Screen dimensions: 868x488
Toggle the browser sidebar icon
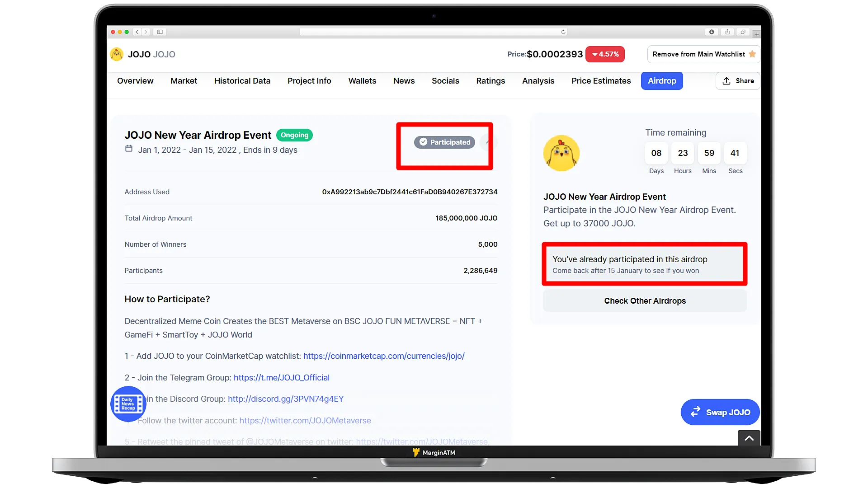pyautogui.click(x=160, y=32)
